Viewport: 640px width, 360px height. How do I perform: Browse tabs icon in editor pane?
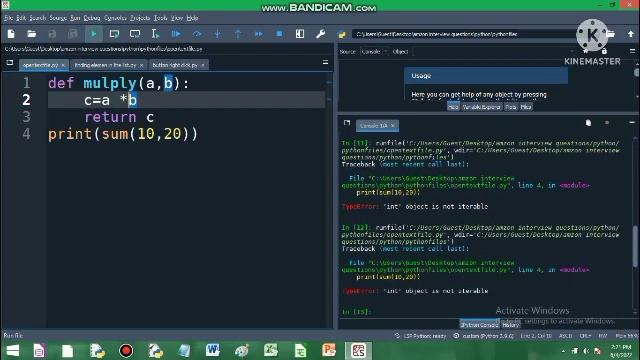(10, 62)
